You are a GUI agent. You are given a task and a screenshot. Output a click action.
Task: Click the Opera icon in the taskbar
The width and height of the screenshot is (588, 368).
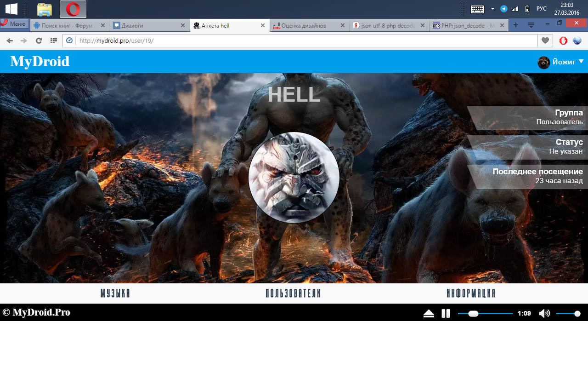click(x=73, y=9)
